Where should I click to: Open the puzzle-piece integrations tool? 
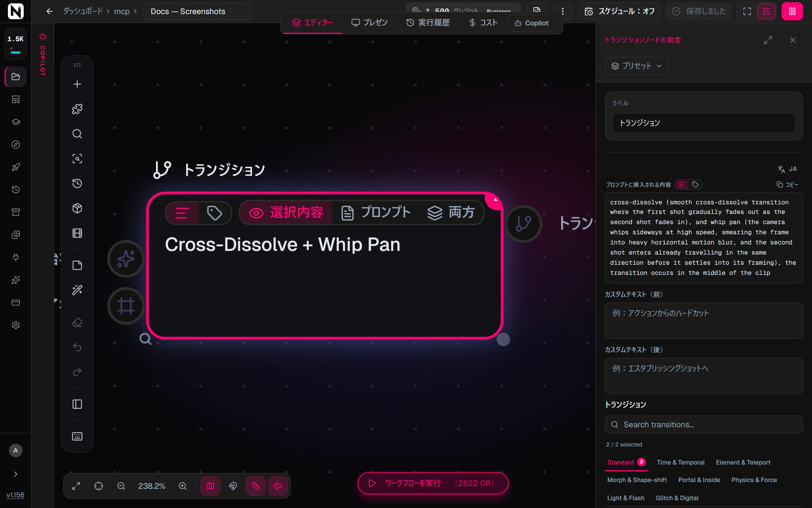click(77, 109)
